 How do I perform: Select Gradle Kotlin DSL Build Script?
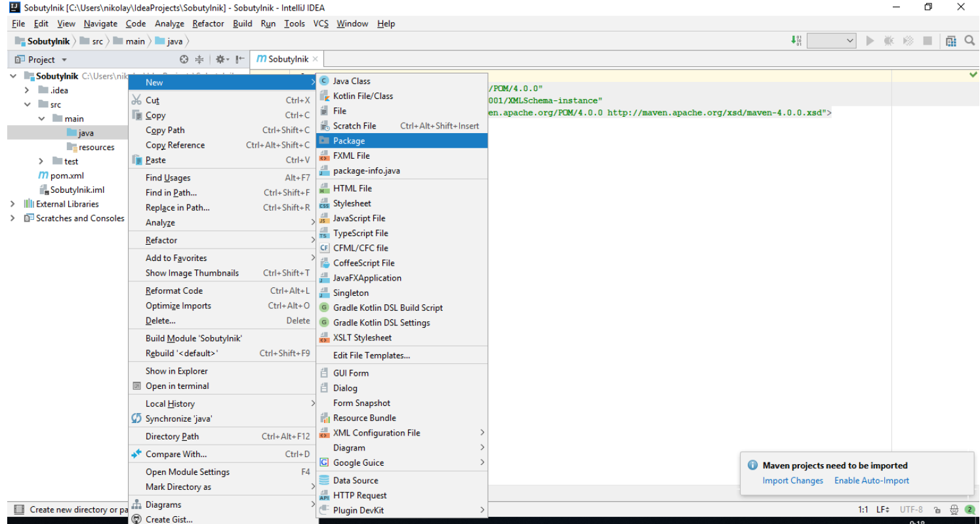402,308
